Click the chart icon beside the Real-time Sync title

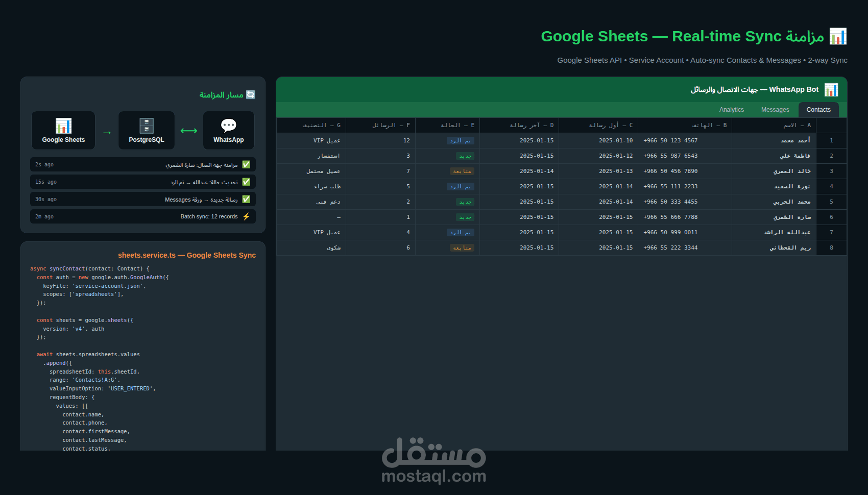tap(838, 36)
